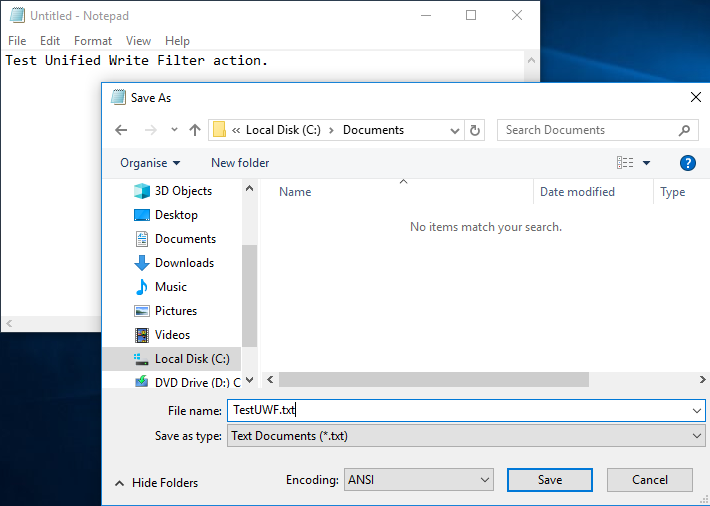
Task: Open the Organise menu
Action: pos(150,163)
